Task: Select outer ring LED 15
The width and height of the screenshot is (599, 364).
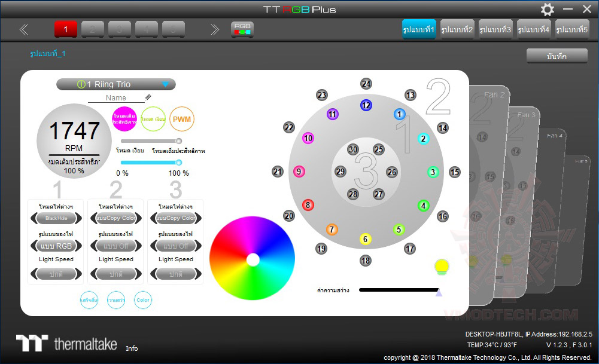Action: (x=454, y=172)
